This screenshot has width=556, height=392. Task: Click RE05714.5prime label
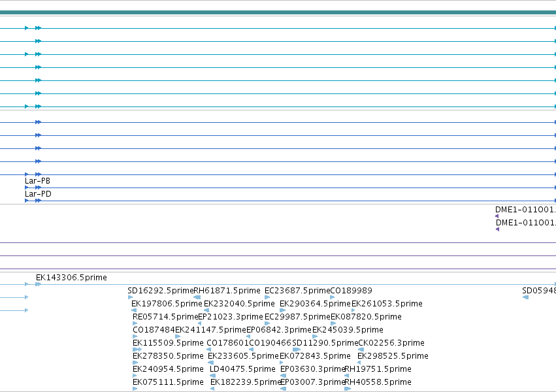(165, 317)
